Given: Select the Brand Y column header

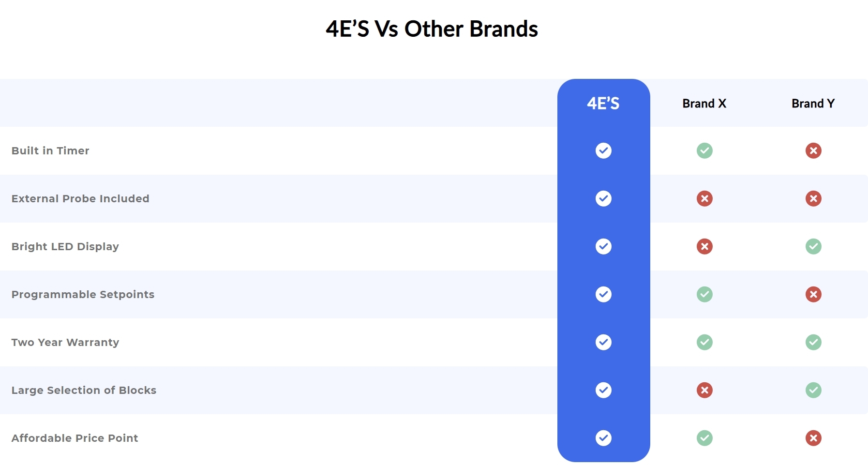Looking at the screenshot, I should pos(813,104).
